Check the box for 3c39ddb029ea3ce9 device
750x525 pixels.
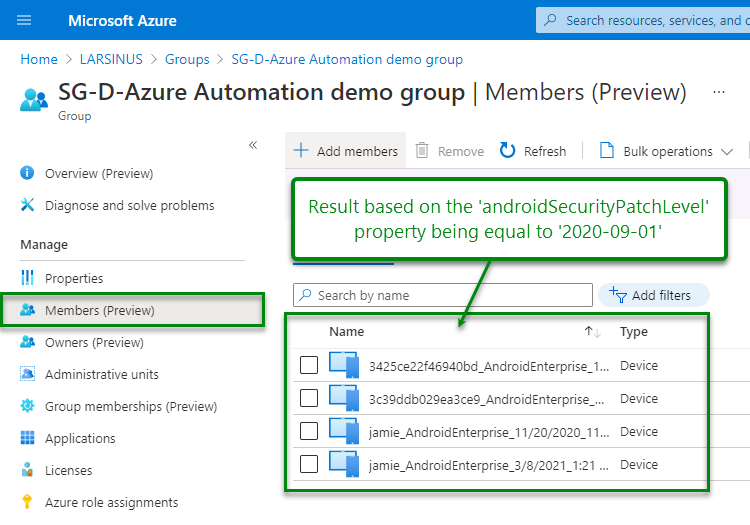(309, 398)
